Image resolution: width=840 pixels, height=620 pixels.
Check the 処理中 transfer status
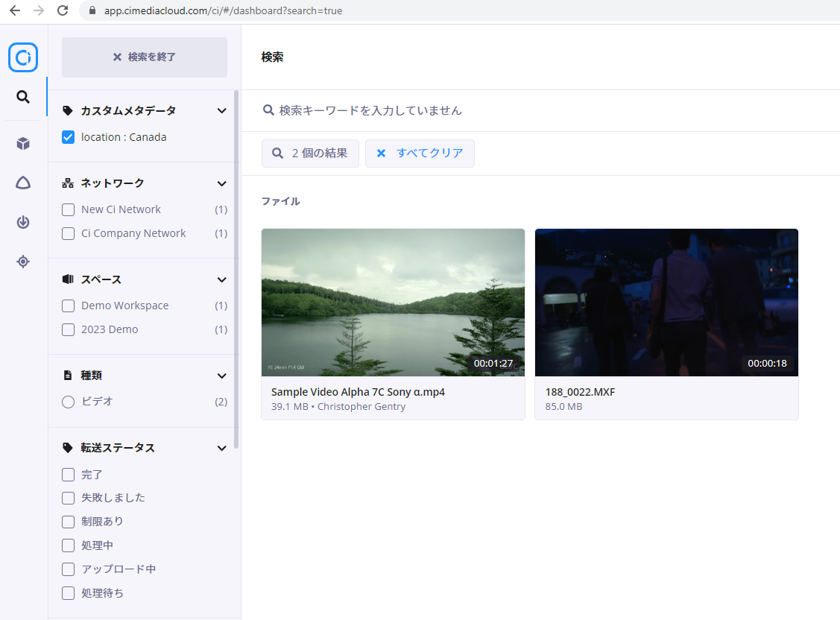pyautogui.click(x=68, y=545)
